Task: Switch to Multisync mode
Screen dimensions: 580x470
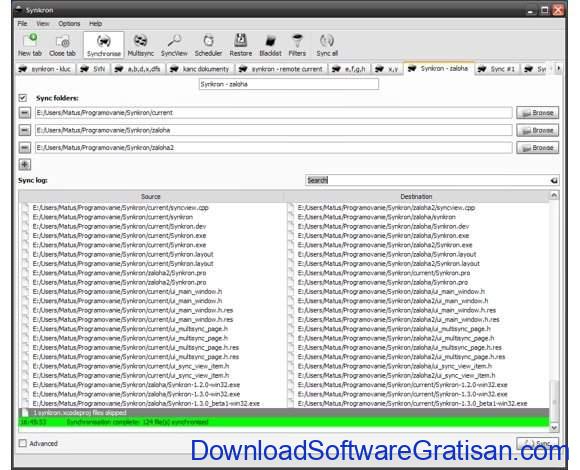Action: 141,45
